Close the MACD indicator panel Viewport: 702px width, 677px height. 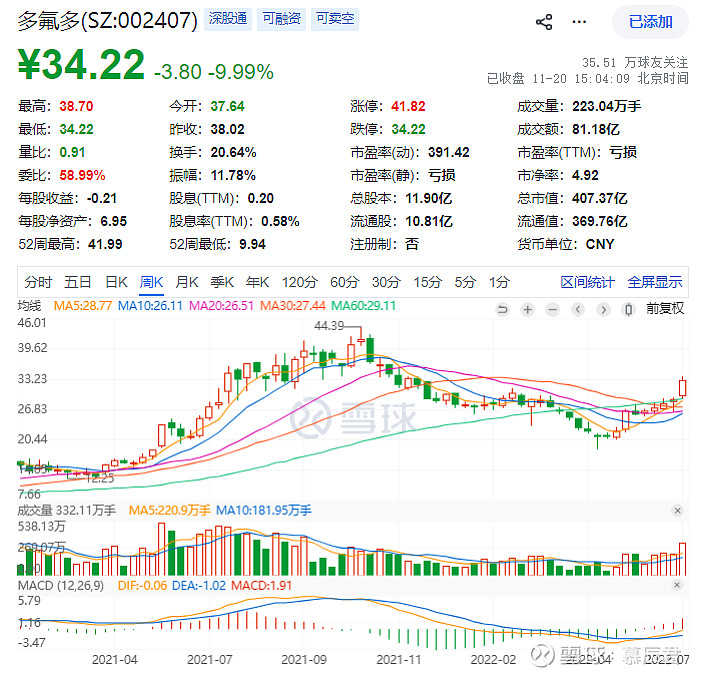coord(677,585)
